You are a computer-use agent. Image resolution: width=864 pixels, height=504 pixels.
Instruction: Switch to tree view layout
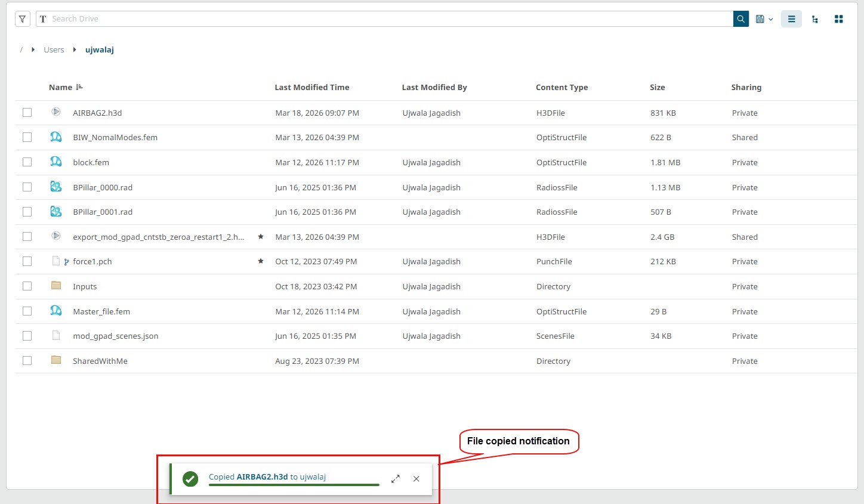point(815,19)
